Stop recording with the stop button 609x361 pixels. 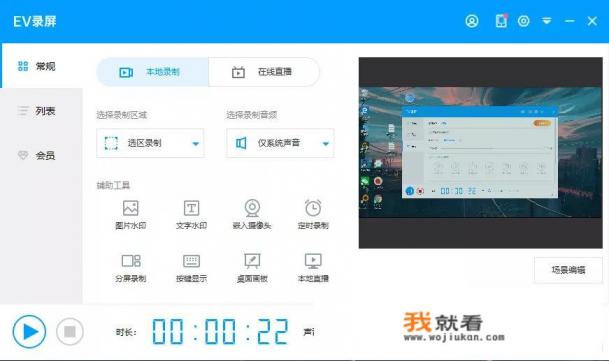[70, 331]
